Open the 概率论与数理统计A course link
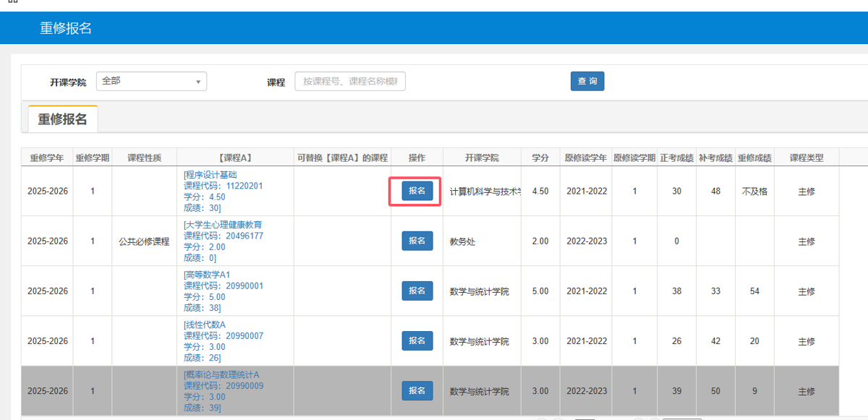This screenshot has width=868, height=420. (x=222, y=374)
